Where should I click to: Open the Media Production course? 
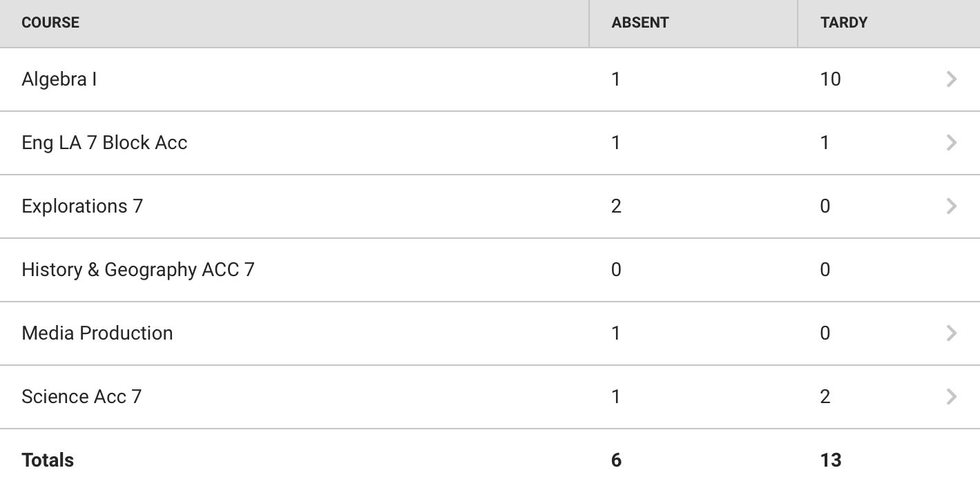click(97, 333)
